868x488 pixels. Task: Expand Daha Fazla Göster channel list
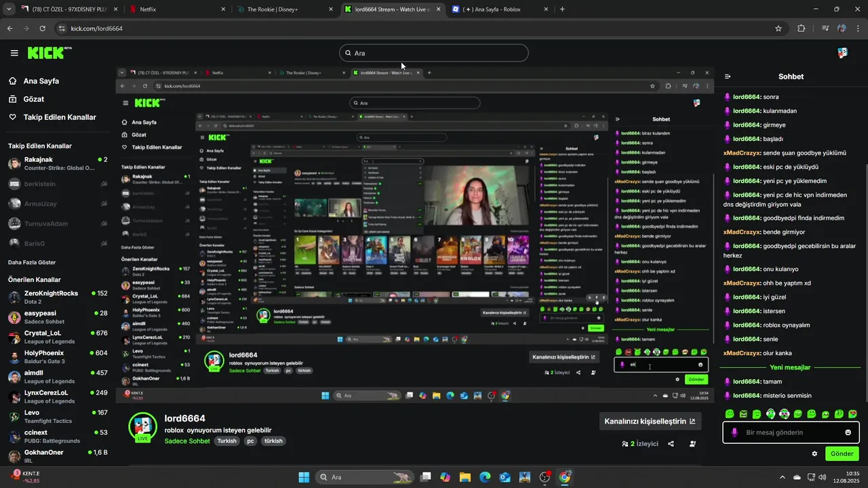click(32, 262)
